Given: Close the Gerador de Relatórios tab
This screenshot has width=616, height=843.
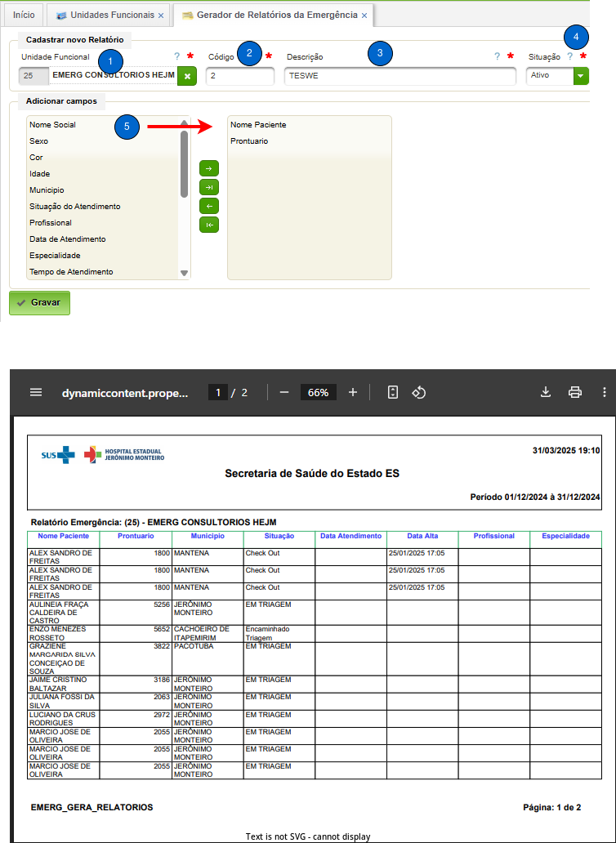Looking at the screenshot, I should (364, 16).
